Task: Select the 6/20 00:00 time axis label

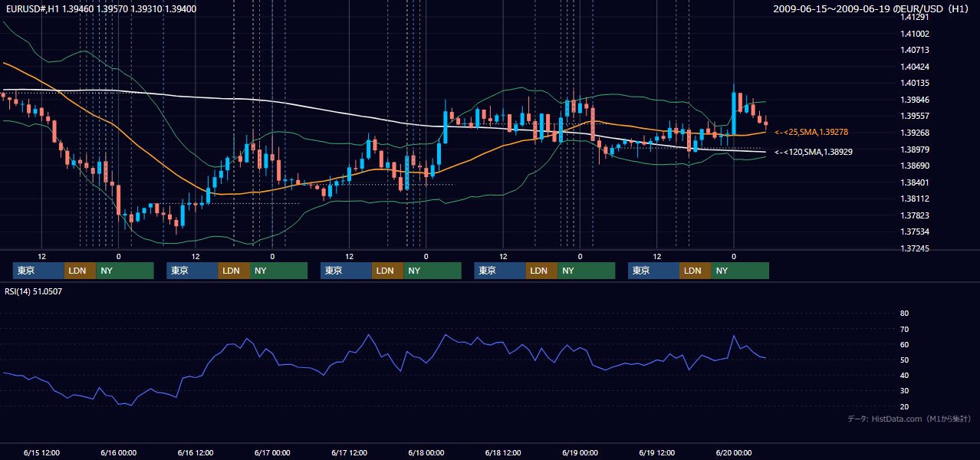Action: pos(734,453)
